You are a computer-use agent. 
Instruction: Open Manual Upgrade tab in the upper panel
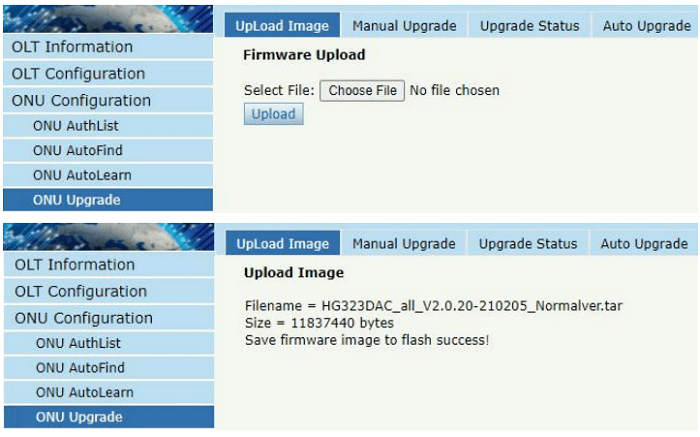404,26
